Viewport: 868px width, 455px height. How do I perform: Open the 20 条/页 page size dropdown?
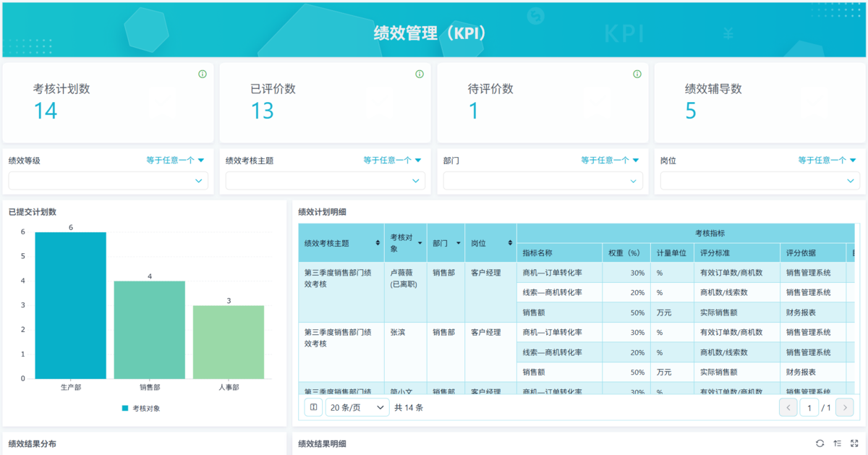[357, 408]
